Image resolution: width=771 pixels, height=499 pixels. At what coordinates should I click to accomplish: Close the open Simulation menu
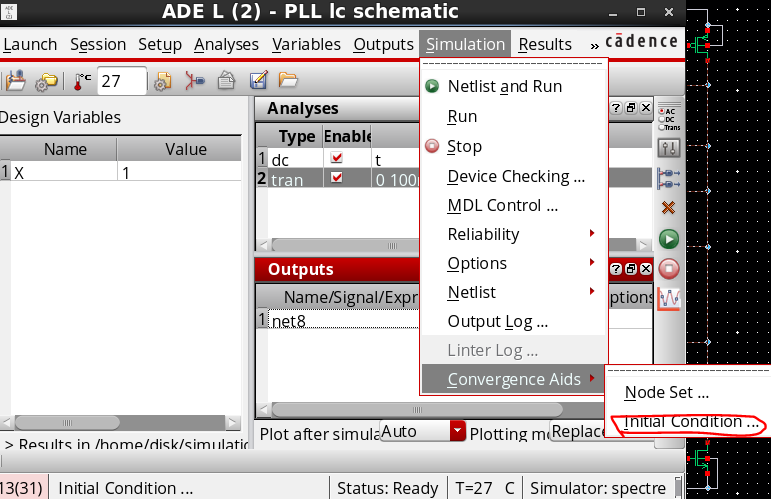pyautogui.click(x=465, y=44)
